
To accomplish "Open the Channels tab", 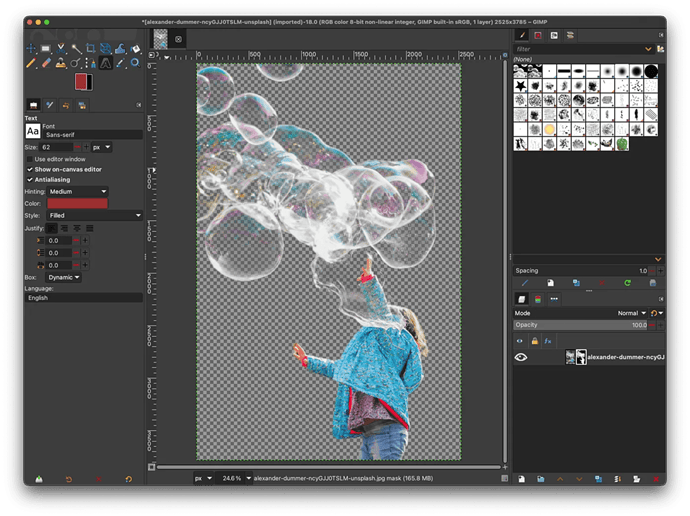I will [538, 299].
